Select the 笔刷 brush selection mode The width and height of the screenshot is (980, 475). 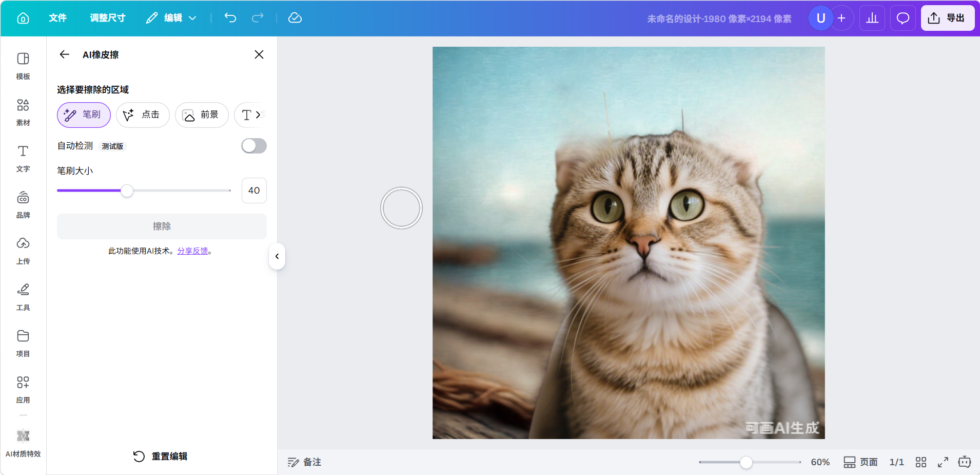point(84,115)
